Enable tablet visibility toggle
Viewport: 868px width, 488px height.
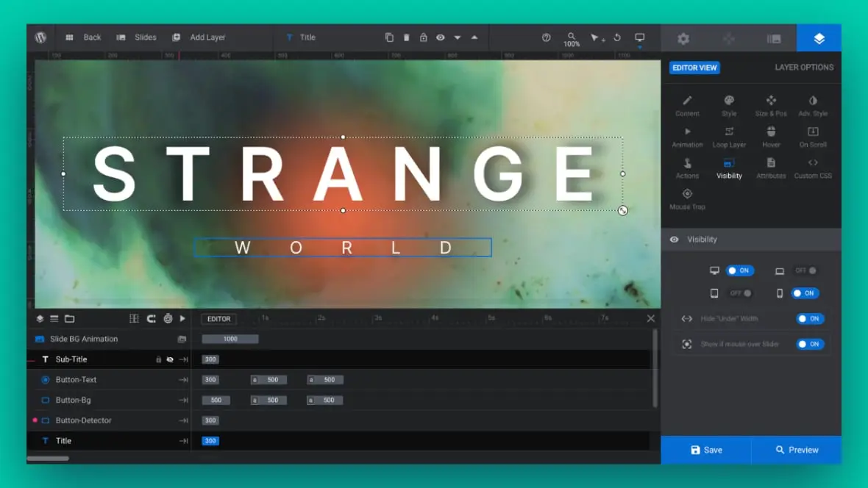point(741,293)
